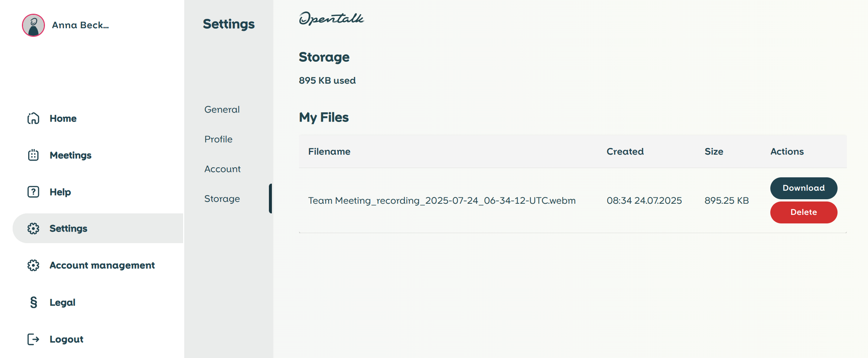This screenshot has height=358, width=868.
Task: Click the Help question mark icon
Action: click(33, 191)
